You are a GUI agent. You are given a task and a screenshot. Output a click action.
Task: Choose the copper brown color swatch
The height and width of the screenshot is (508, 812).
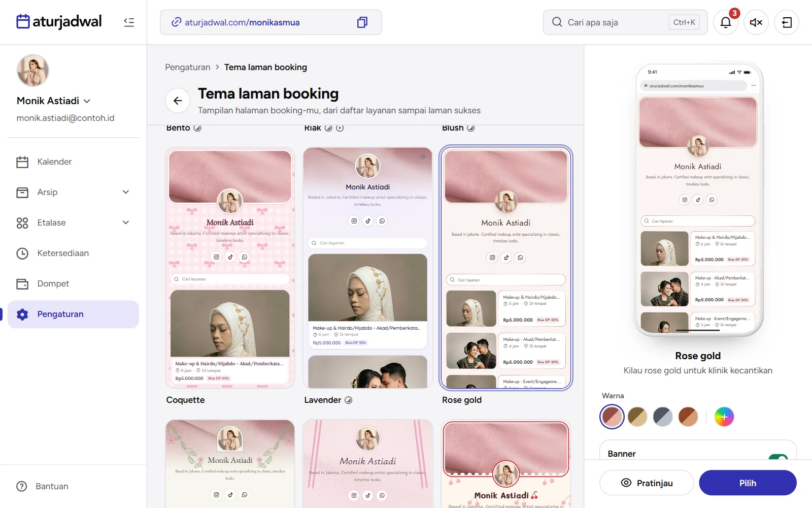(688, 417)
